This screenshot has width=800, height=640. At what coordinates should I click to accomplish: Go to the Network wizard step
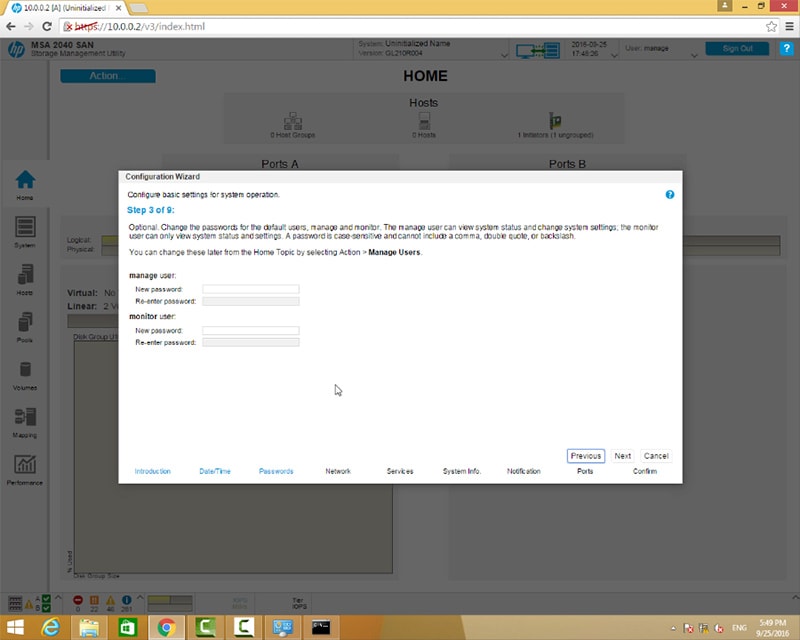[338, 471]
